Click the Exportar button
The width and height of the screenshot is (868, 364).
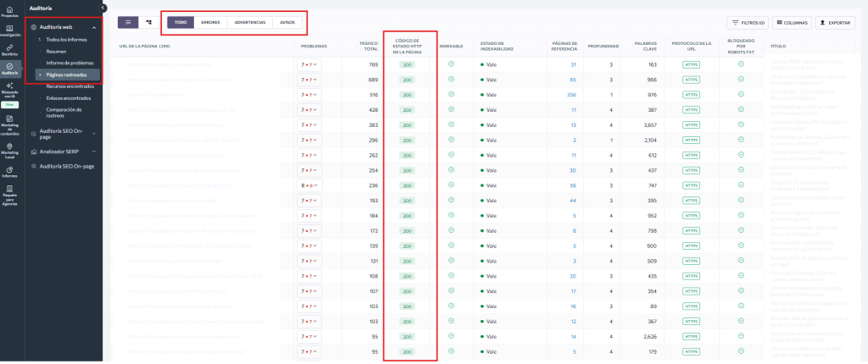[835, 23]
